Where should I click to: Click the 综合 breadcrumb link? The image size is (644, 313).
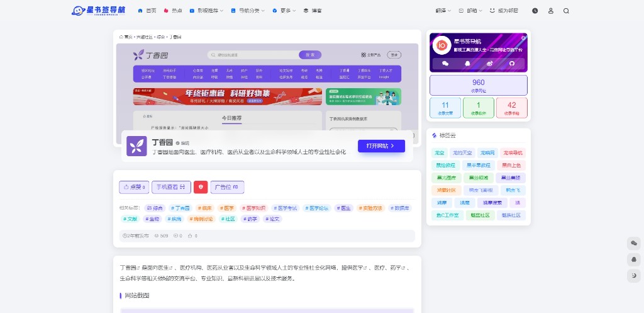[160, 37]
